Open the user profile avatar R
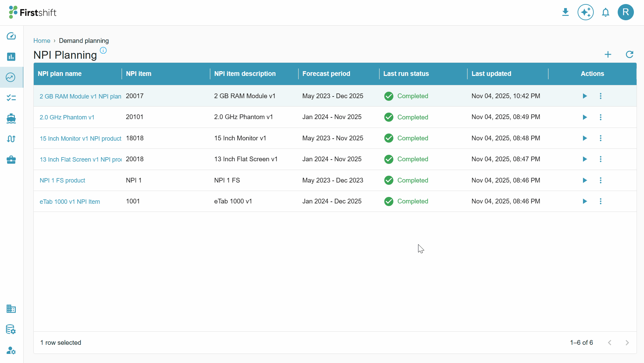 click(626, 12)
